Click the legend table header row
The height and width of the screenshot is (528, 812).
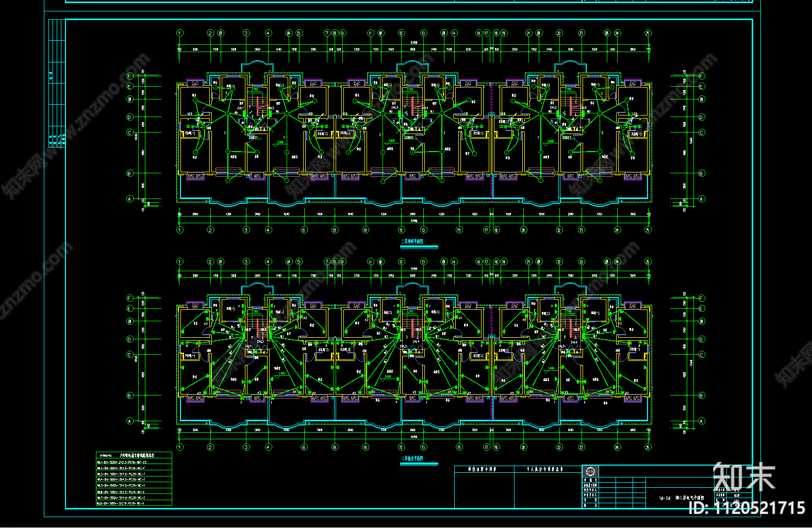(x=134, y=456)
